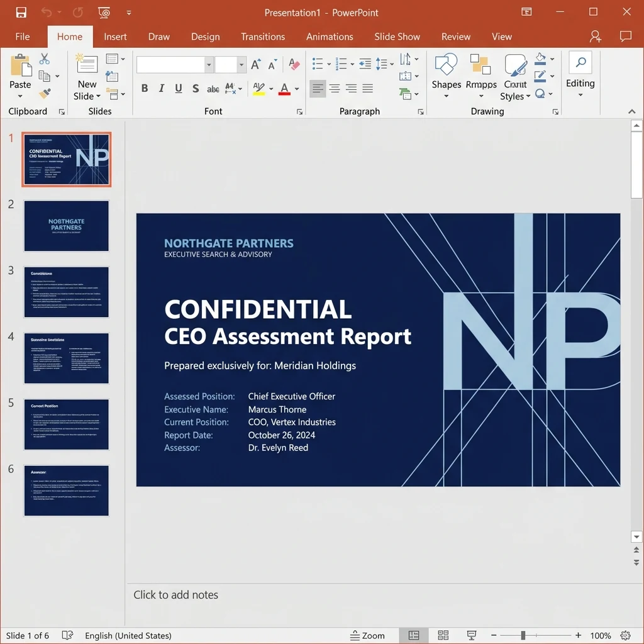Open the Review tab
This screenshot has width=644, height=644.
[x=456, y=36]
